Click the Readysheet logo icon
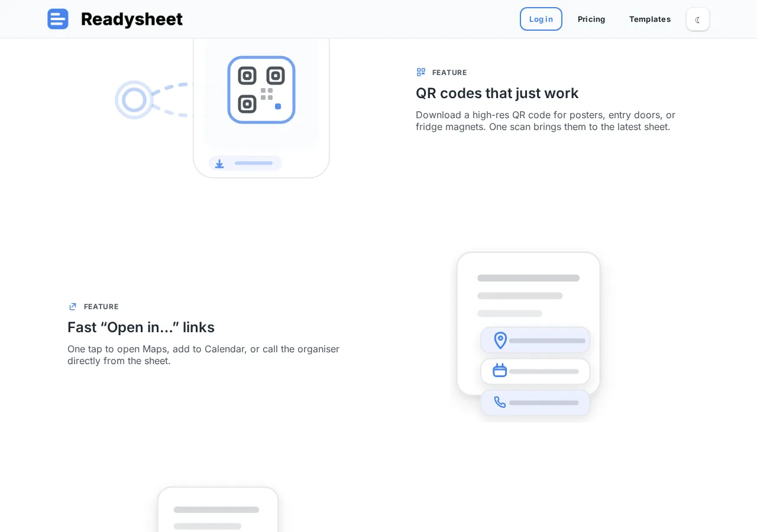This screenshot has width=757, height=532. (x=58, y=19)
